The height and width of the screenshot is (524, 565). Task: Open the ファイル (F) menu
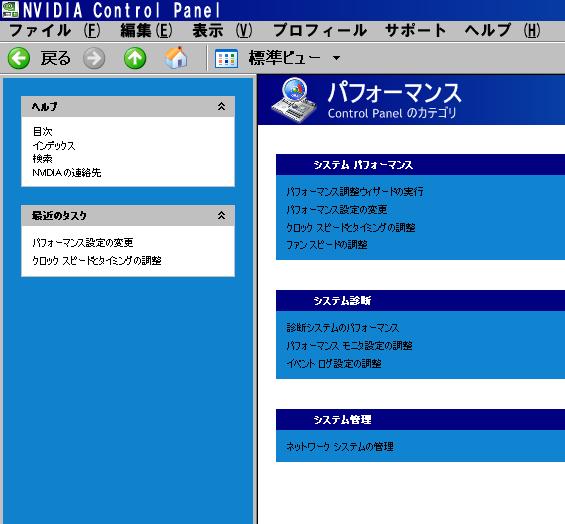tap(54, 31)
